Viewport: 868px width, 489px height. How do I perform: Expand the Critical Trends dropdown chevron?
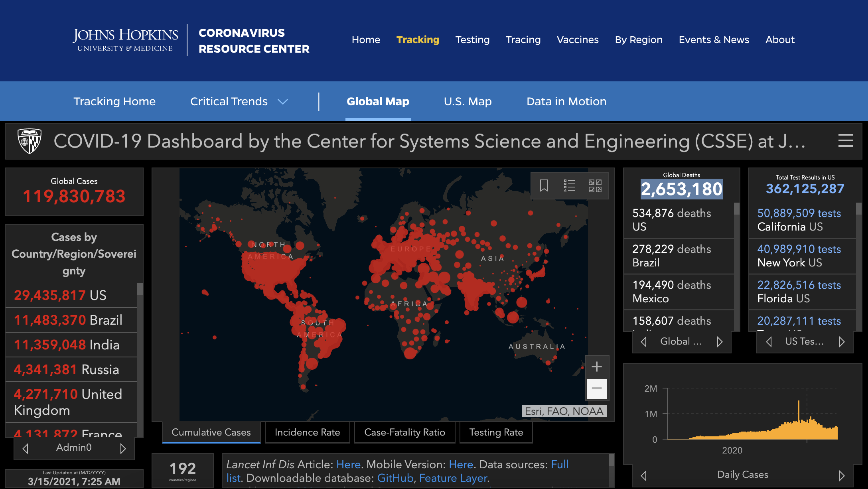tap(283, 102)
